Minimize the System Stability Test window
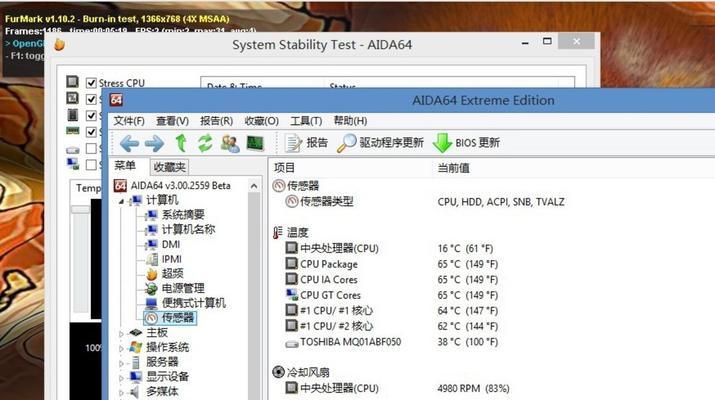The image size is (715, 400). [525, 43]
